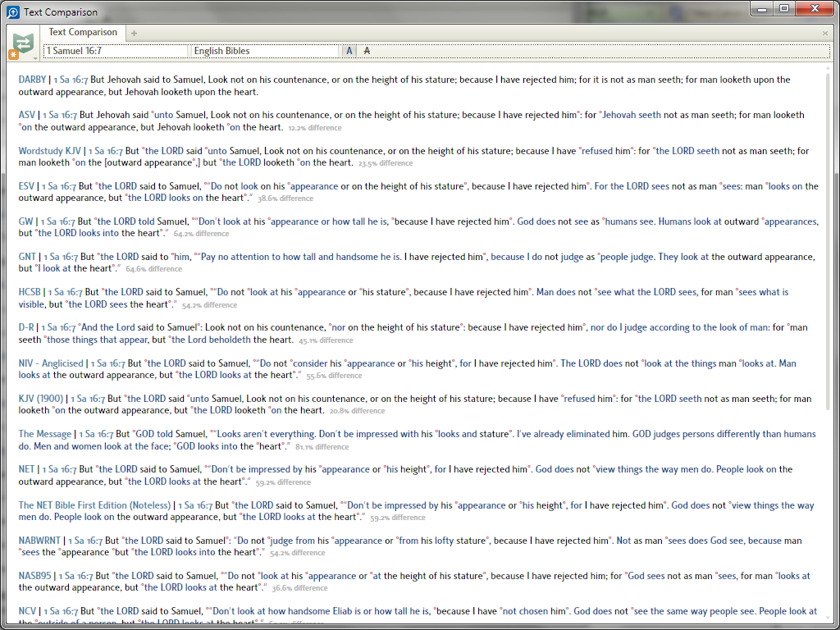Open The NET Bible First Edition (Noteless) link
The image size is (840, 630).
point(94,505)
